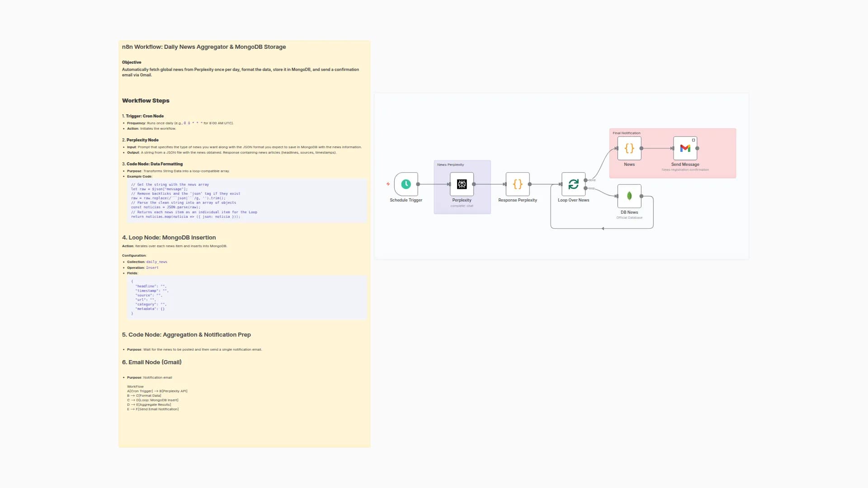Select the News code node curly-braces icon

coord(629,148)
